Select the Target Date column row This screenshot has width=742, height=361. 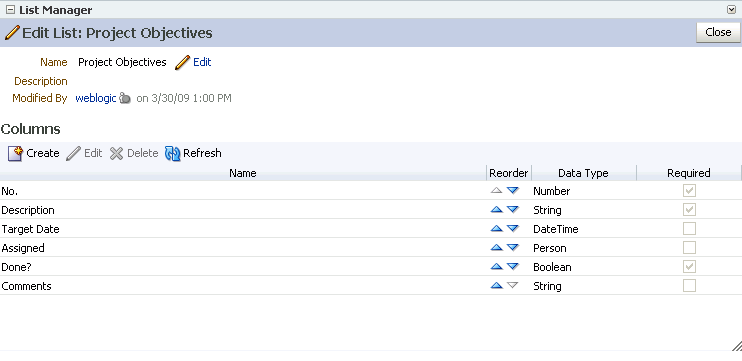(371, 229)
